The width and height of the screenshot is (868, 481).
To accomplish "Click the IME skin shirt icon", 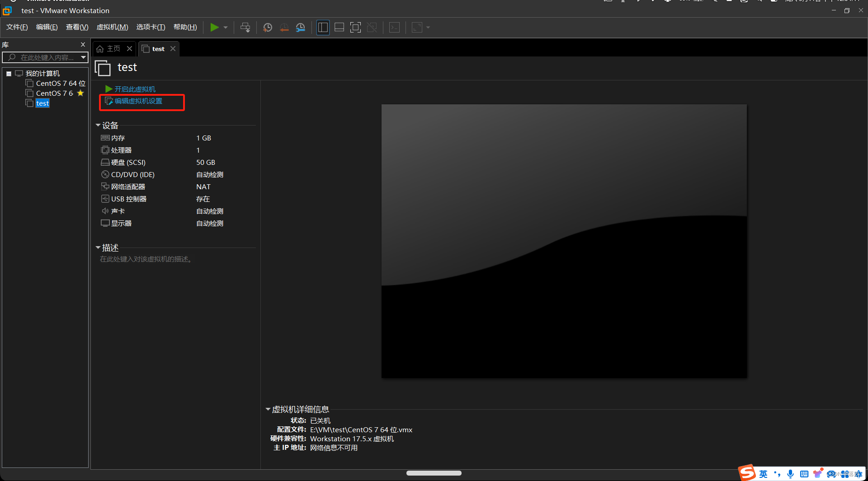I will click(817, 473).
